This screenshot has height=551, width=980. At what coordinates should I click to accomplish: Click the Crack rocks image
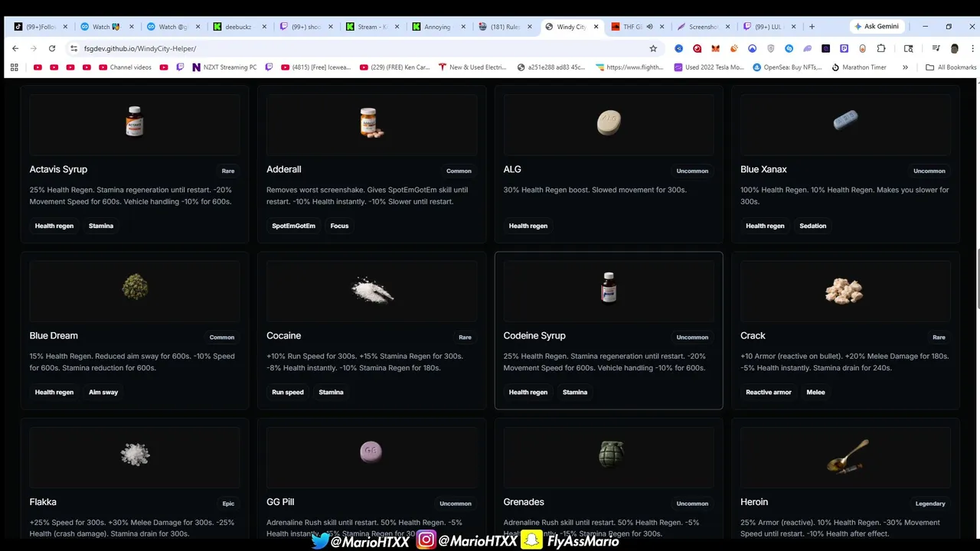[844, 290]
